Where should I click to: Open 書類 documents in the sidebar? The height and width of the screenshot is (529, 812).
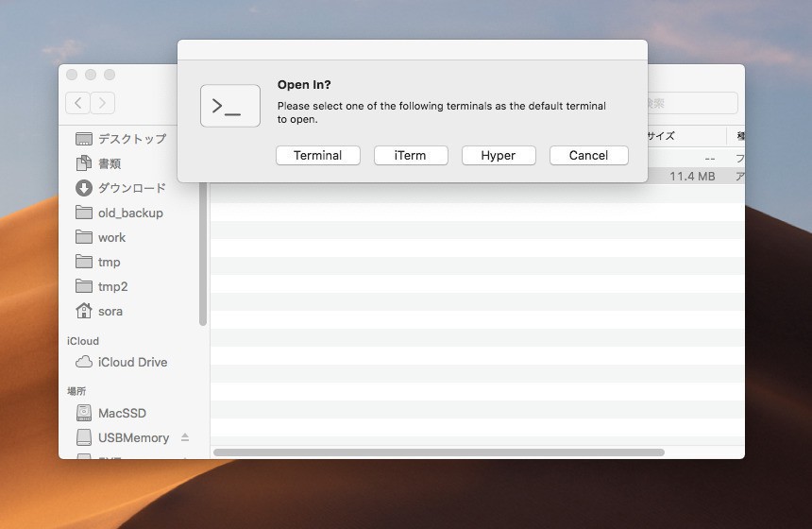click(x=110, y=163)
